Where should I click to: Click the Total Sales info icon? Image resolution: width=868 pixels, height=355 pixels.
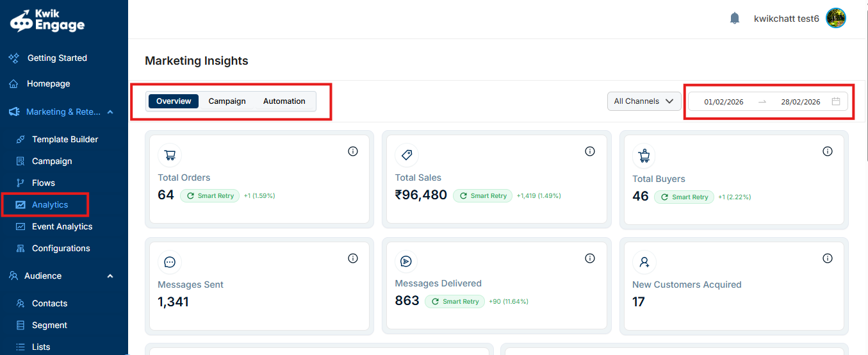pyautogui.click(x=590, y=151)
